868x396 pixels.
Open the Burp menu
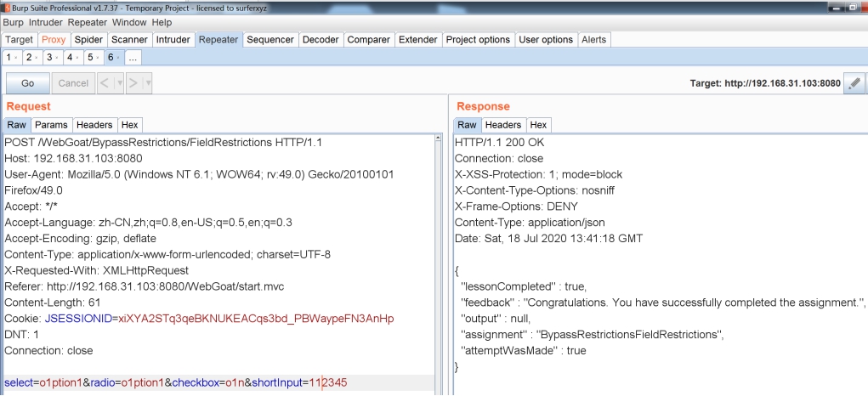[x=14, y=23]
